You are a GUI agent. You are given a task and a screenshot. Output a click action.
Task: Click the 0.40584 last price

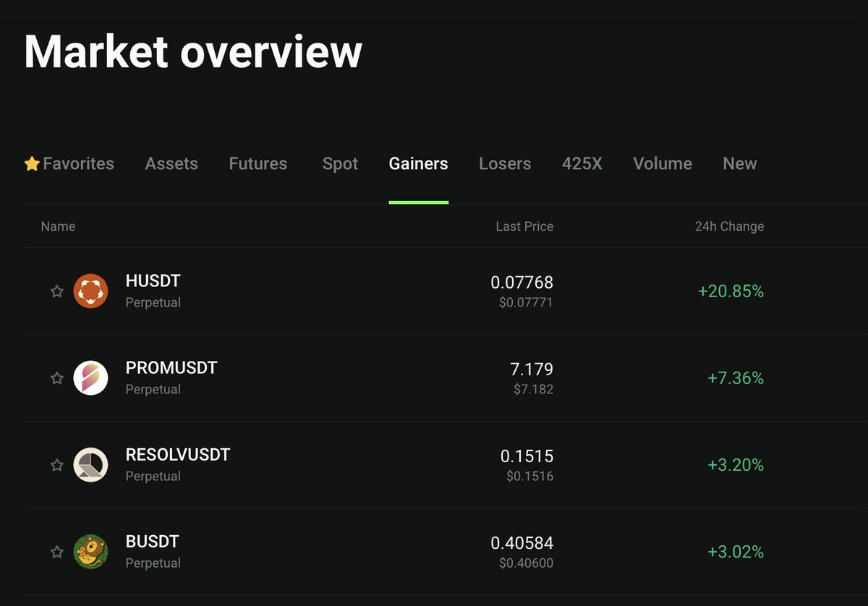522,542
